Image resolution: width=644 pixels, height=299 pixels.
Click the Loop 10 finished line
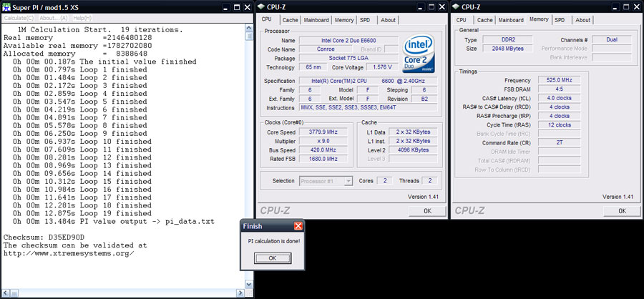pyautogui.click(x=82, y=142)
